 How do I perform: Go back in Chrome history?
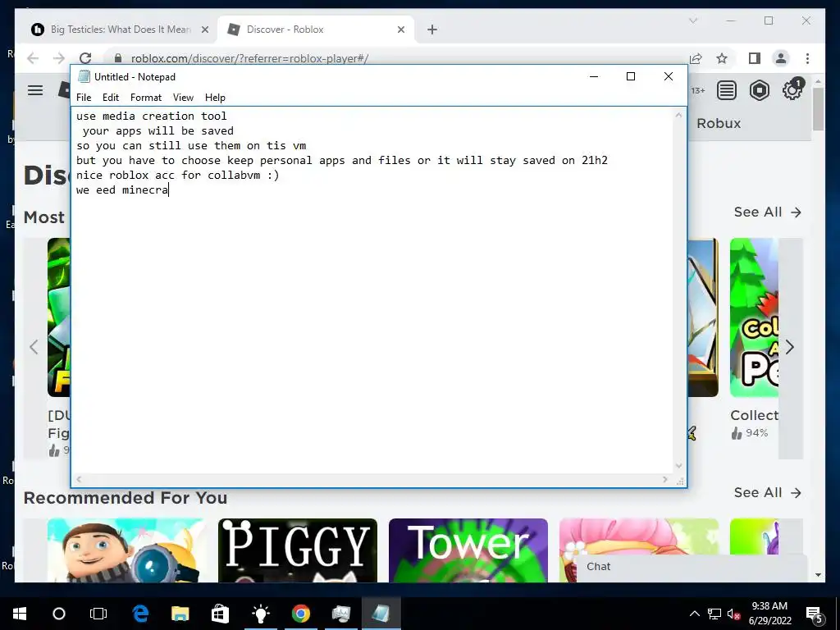tap(33, 58)
